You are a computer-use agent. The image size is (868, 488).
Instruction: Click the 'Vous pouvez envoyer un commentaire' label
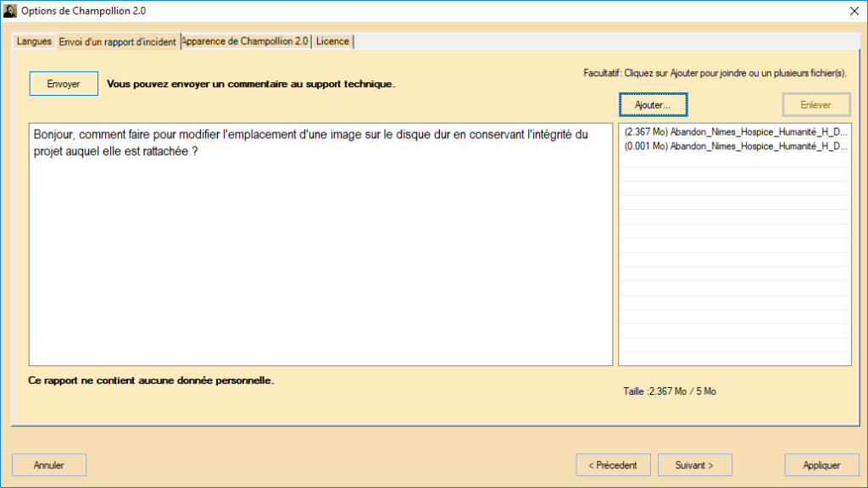coord(251,84)
